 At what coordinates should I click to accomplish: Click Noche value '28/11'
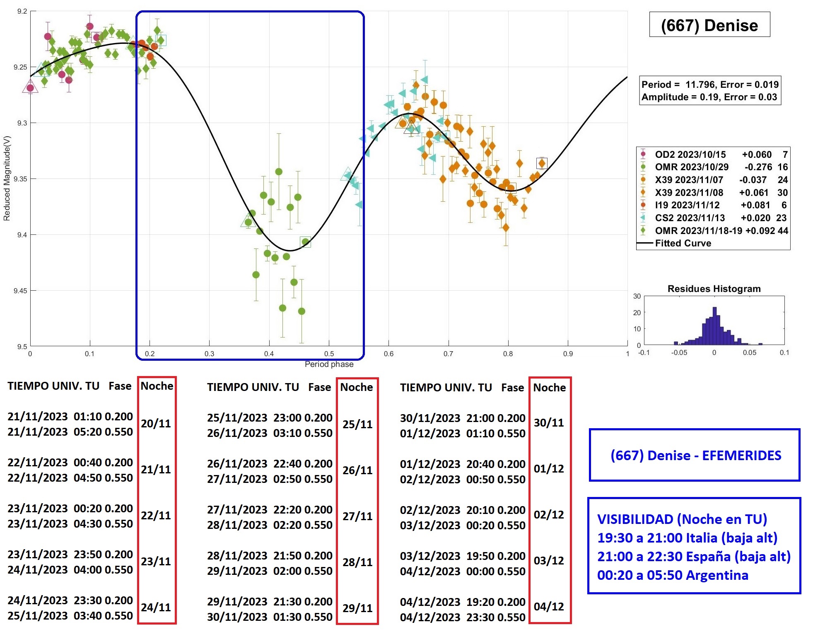[x=357, y=562]
